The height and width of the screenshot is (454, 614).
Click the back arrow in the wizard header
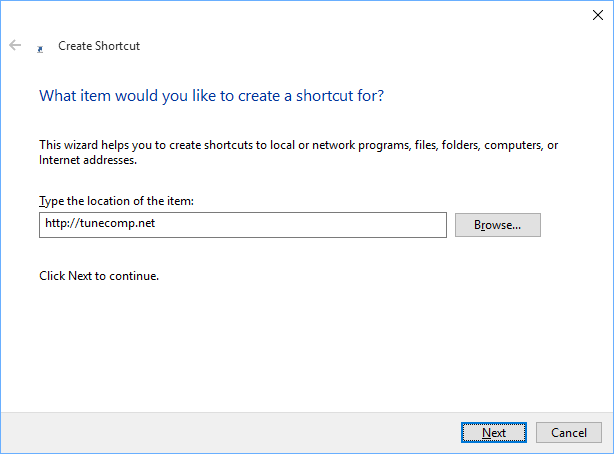(x=15, y=45)
